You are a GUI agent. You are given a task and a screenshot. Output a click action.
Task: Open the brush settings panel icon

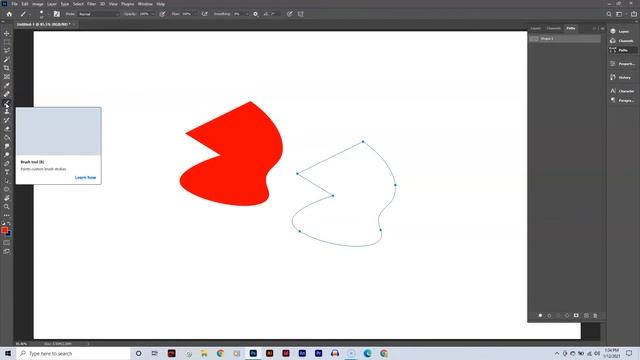(57, 14)
